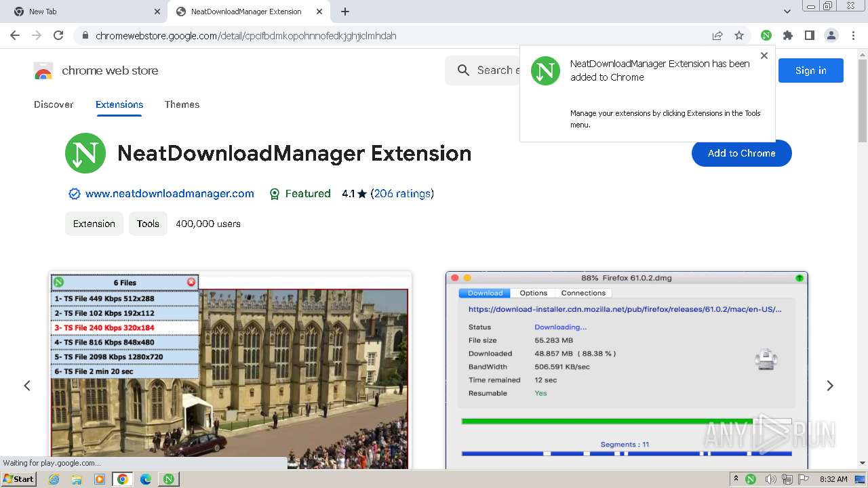Open the Firefox download screenshot thumbnail
This screenshot has height=488, width=868.
[627, 371]
